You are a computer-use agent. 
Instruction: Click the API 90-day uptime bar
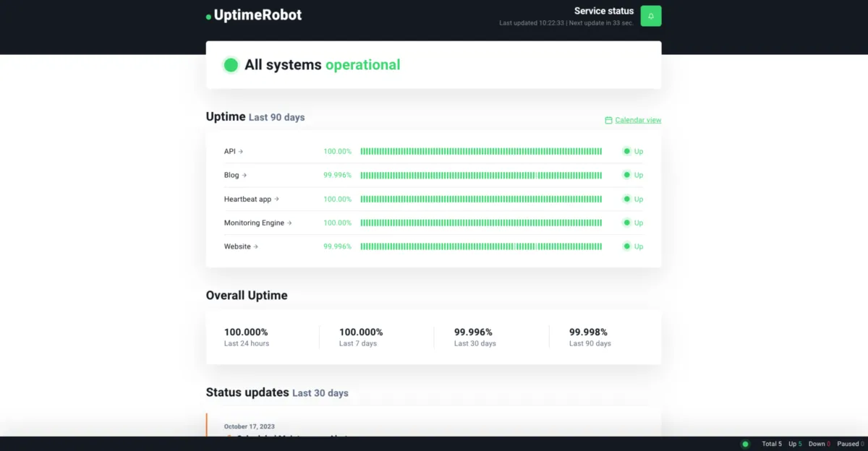(x=481, y=151)
